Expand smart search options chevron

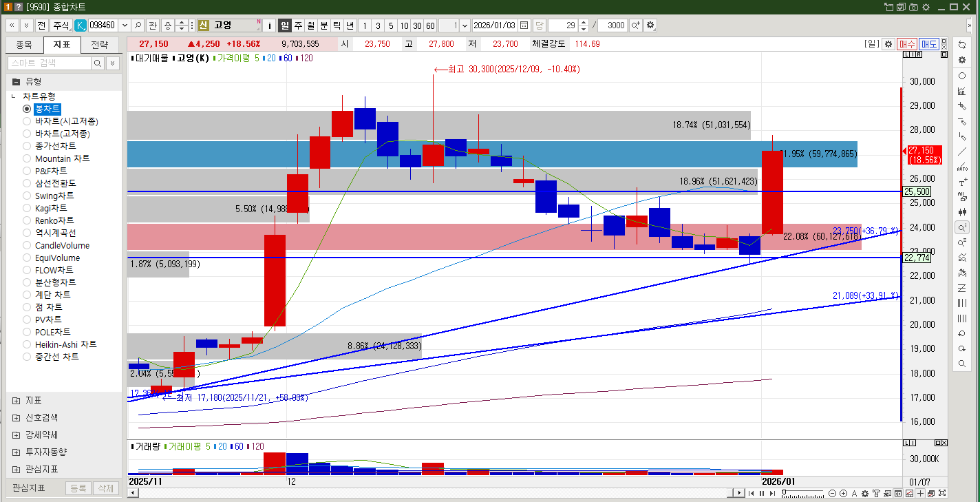(x=113, y=63)
